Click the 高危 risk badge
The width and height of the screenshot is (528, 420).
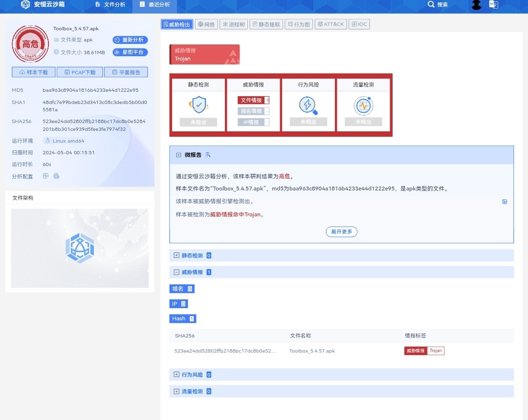pos(30,44)
